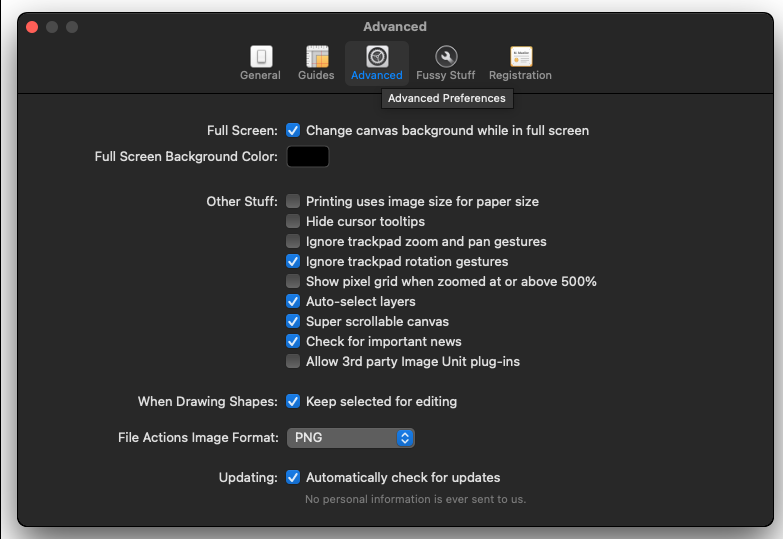The width and height of the screenshot is (783, 539).
Task: Open the General preferences icon
Action: pos(261,56)
